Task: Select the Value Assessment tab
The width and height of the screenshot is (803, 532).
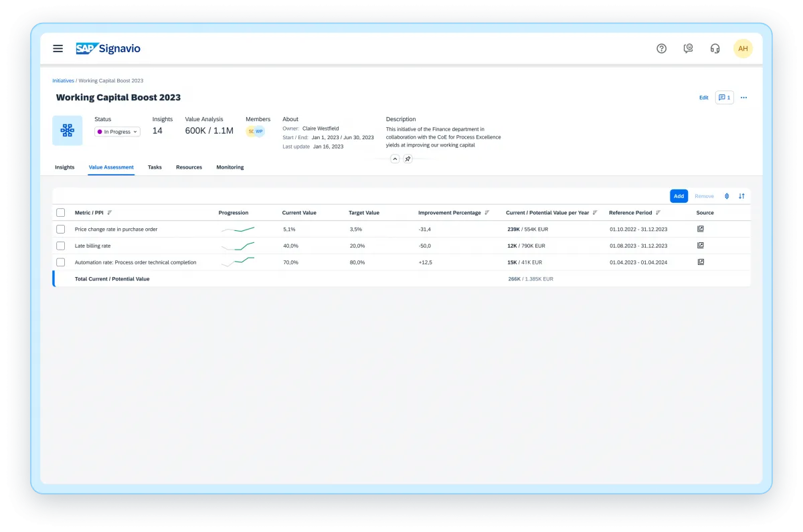Action: coord(111,167)
